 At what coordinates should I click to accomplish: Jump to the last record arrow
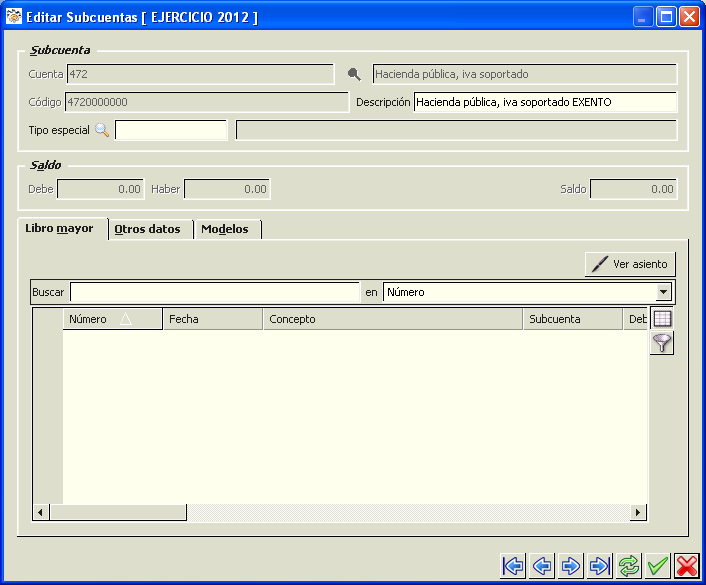coord(600,566)
